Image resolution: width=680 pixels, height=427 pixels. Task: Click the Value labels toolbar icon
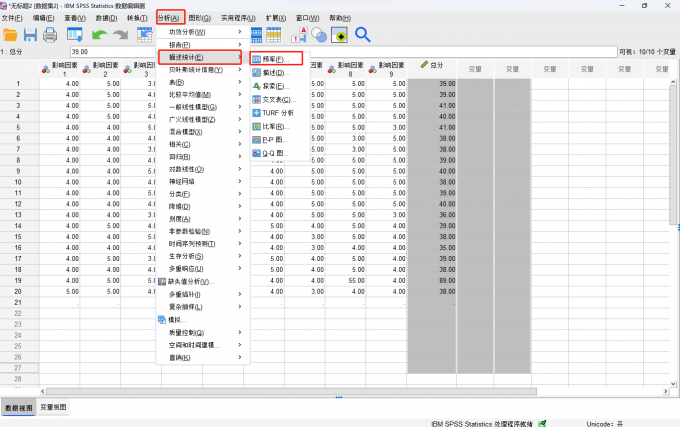coord(299,35)
